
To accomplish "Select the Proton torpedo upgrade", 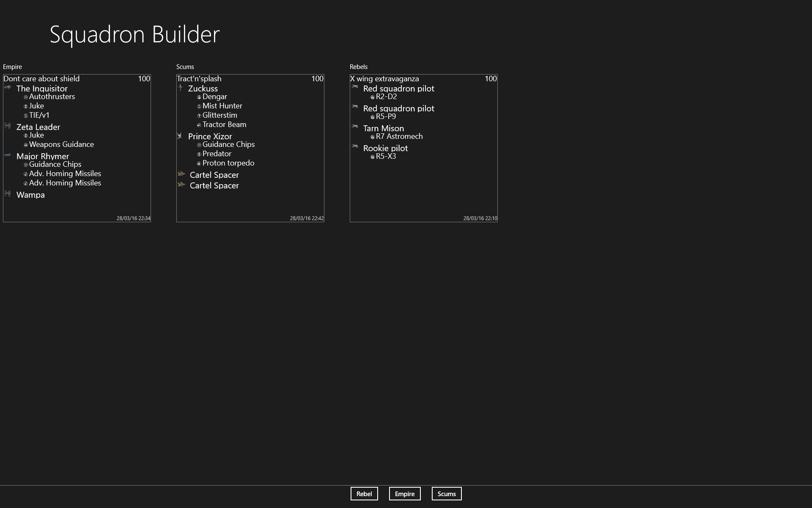I will point(228,163).
